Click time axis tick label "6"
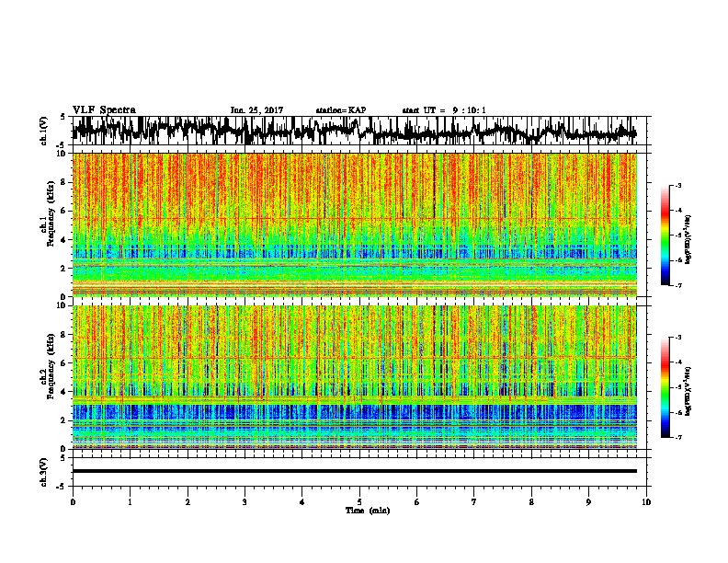 coord(417,502)
